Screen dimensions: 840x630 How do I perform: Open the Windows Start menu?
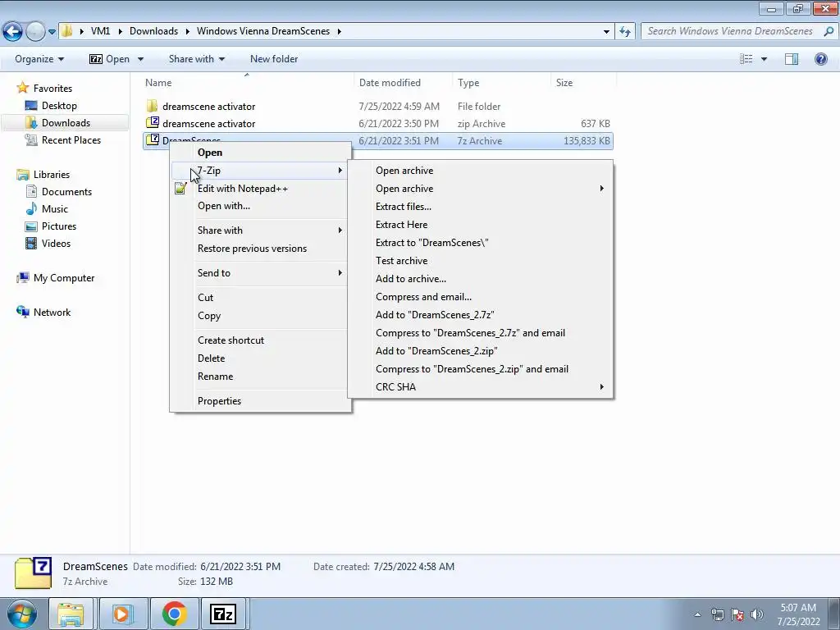pos(21,614)
